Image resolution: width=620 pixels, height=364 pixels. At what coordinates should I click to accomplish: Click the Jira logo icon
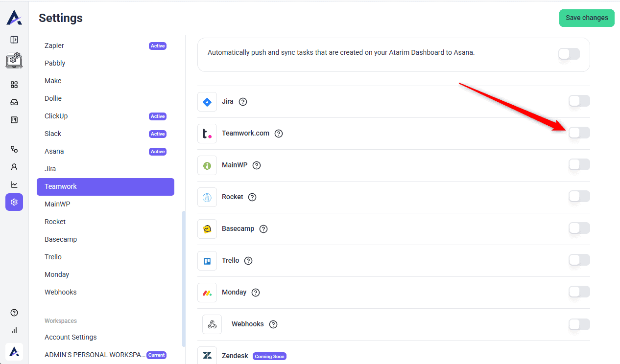[207, 102]
